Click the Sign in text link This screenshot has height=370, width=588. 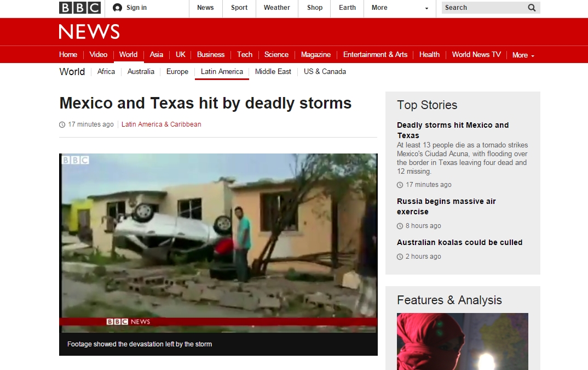click(x=136, y=8)
